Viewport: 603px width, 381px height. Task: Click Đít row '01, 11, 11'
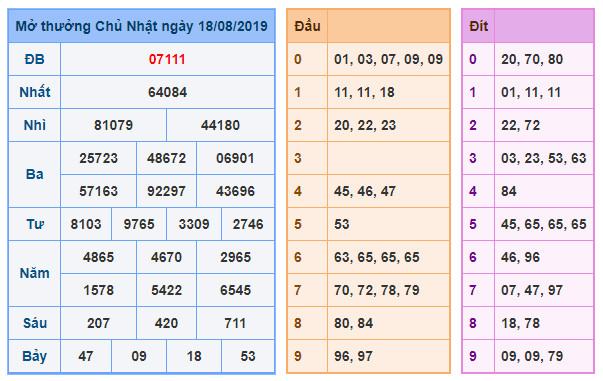point(531,92)
